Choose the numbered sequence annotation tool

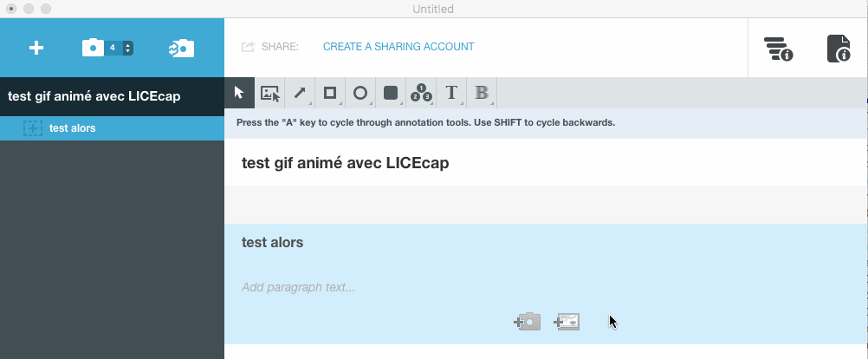click(421, 93)
